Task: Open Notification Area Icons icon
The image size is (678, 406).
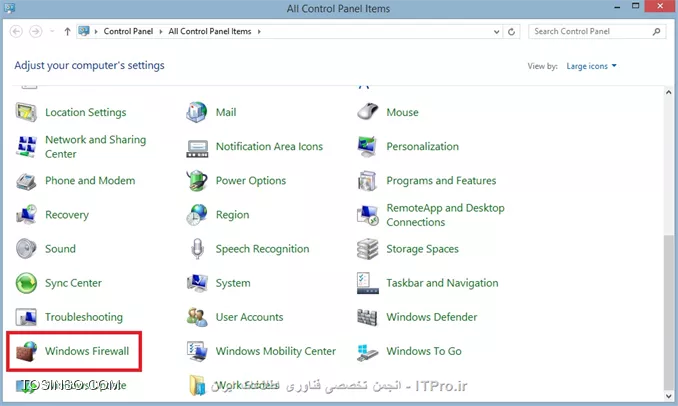Action: point(197,148)
